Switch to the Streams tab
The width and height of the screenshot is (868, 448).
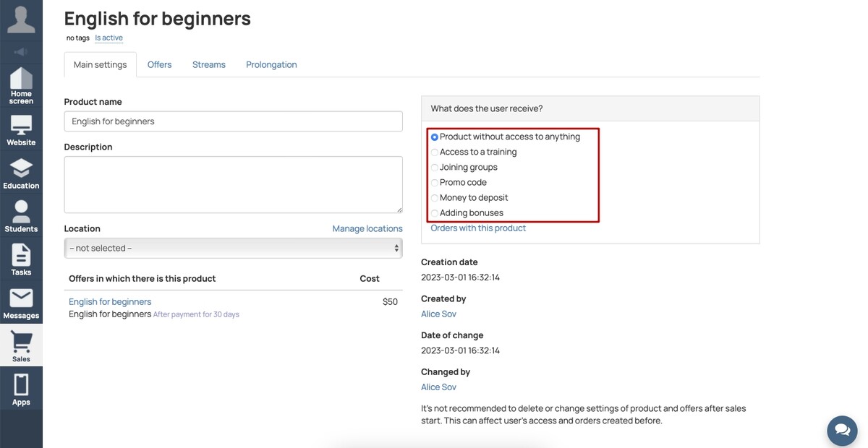click(209, 64)
